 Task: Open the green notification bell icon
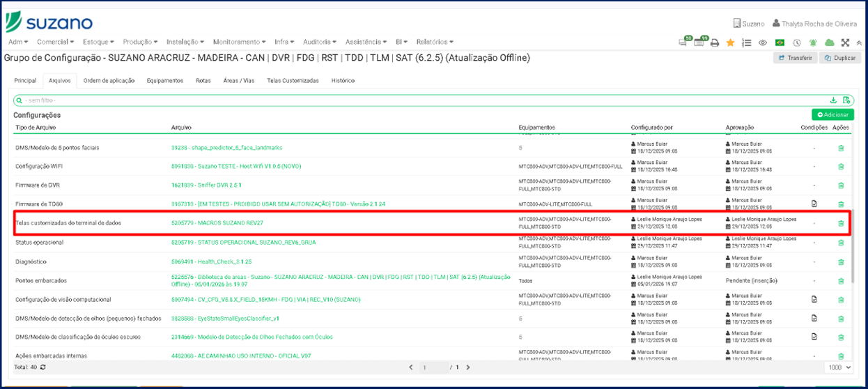813,43
